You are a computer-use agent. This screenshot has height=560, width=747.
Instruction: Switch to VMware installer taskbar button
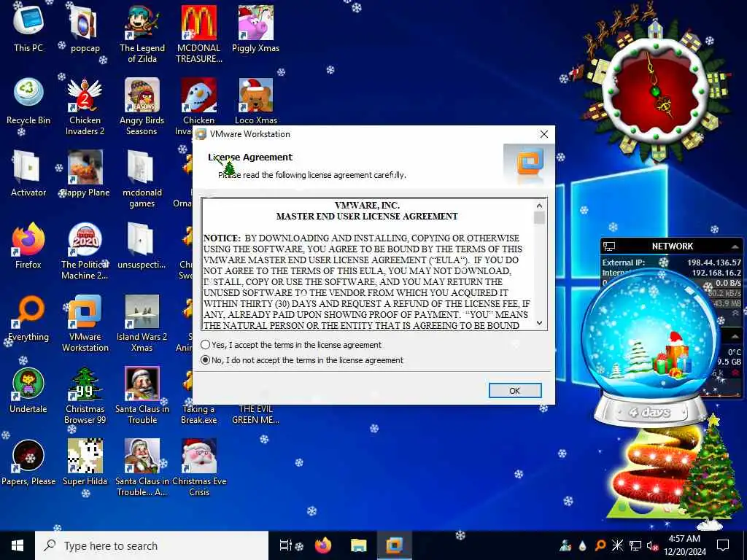395,545
